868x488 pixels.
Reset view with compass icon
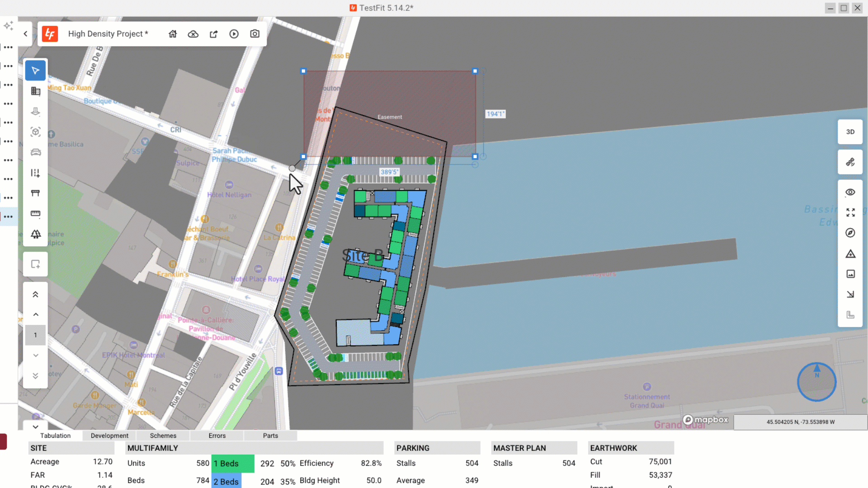pyautogui.click(x=850, y=233)
